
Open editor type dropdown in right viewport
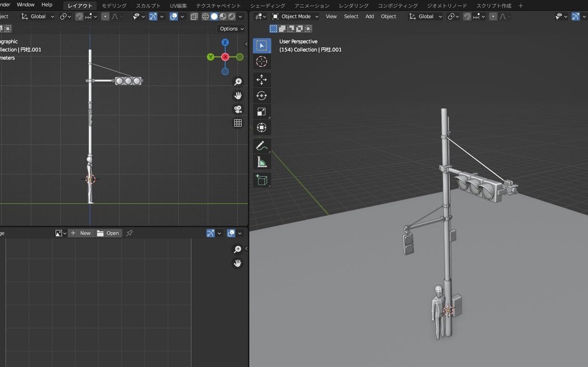[261, 16]
